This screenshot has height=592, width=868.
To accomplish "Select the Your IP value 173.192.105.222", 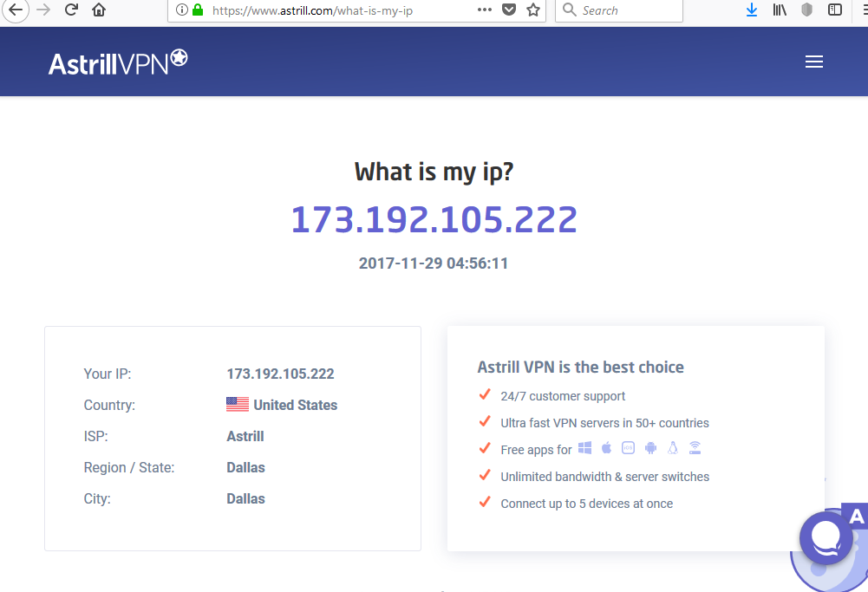I will click(x=280, y=374).
